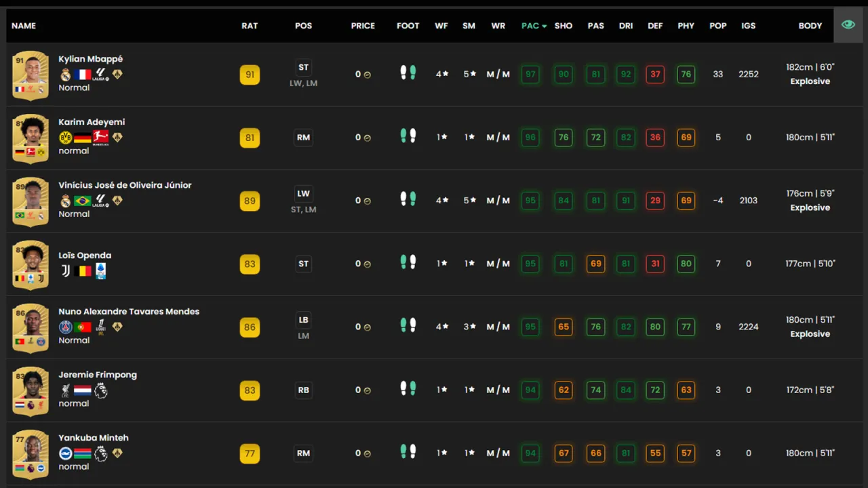Toggle the green eye visibility icon
This screenshot has height=488, width=868.
tap(848, 25)
